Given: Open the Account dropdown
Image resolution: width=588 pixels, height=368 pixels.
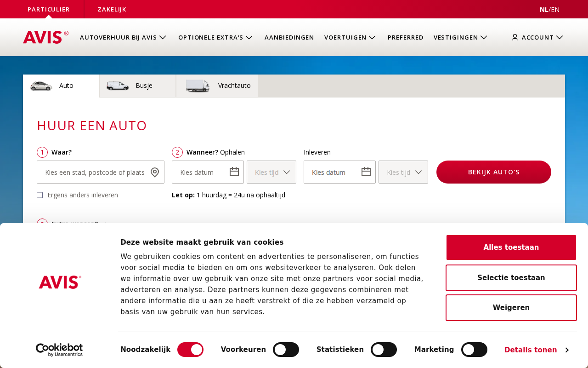Looking at the screenshot, I should 537,37.
